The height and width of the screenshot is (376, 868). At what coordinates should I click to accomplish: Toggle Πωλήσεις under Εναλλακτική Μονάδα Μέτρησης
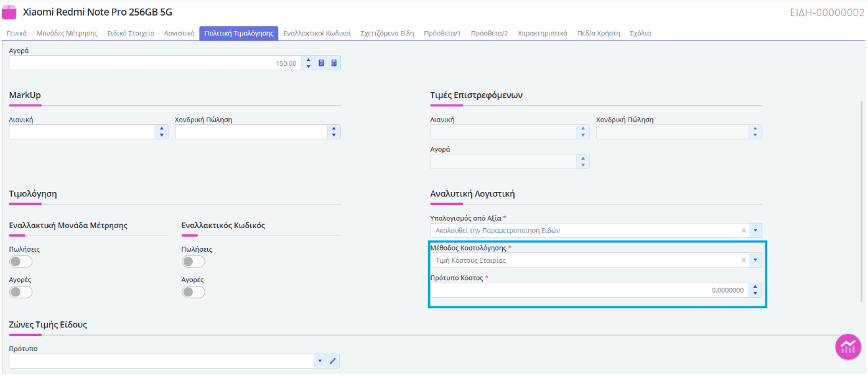tap(20, 262)
